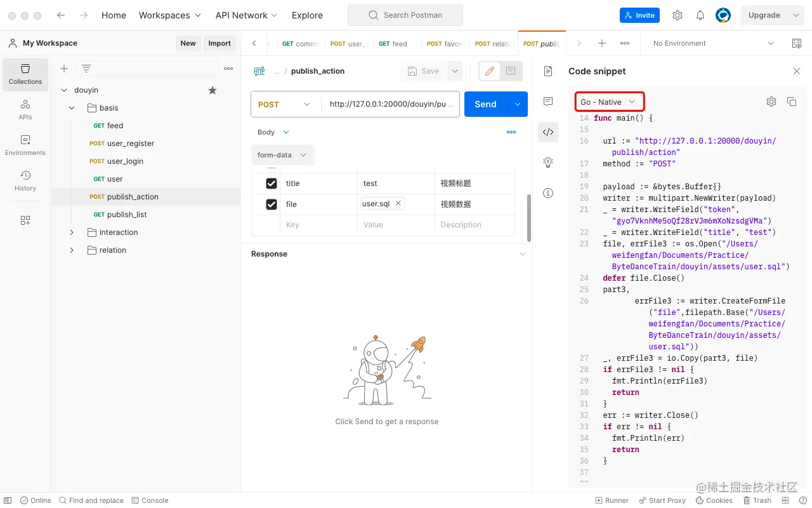Go forward with the right arrow
Screen dimensions: 812x508
pyautogui.click(x=83, y=15)
